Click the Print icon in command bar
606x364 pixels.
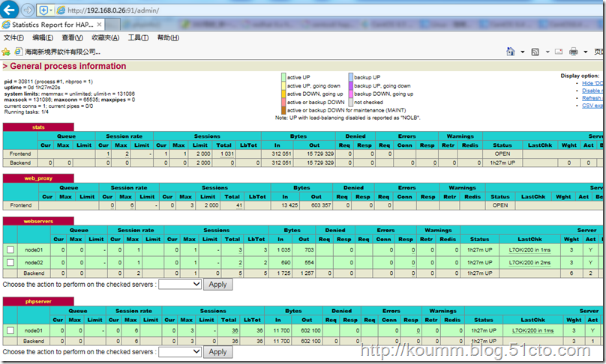574,52
